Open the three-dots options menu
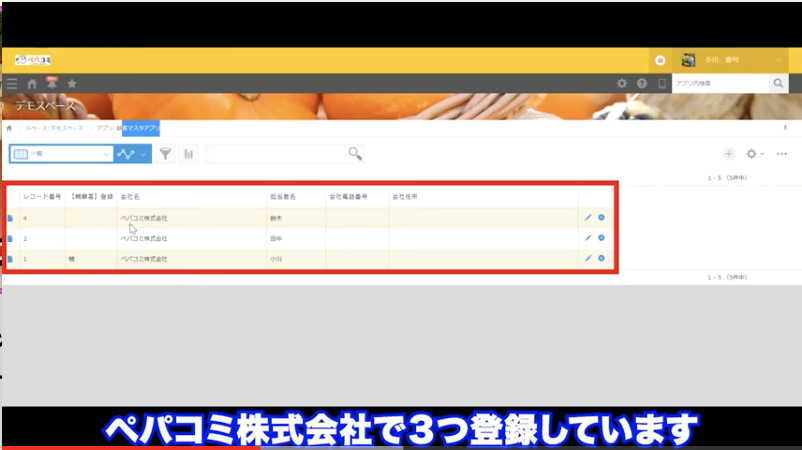 point(781,154)
